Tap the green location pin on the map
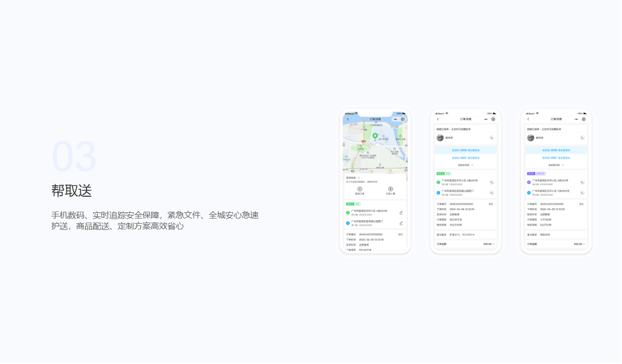Screen dimensions: 622x364 (375, 137)
